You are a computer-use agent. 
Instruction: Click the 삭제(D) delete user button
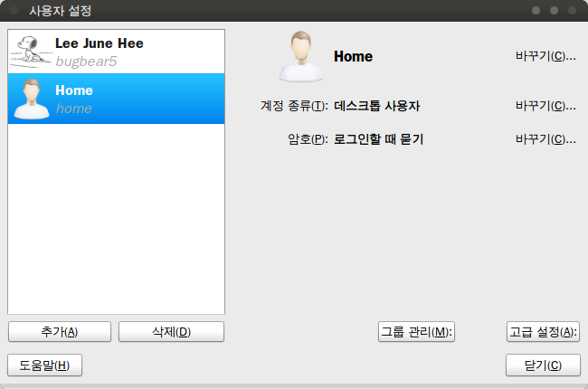[x=171, y=332]
